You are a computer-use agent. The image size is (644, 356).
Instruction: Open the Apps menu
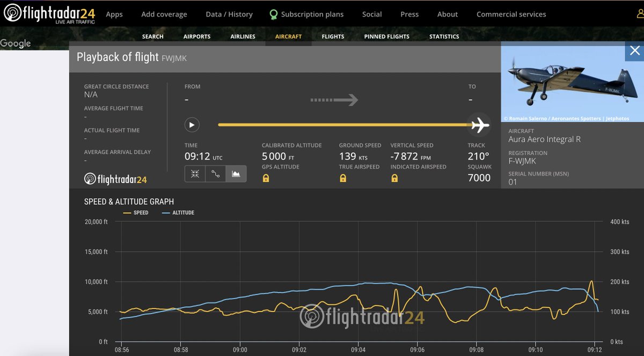point(114,14)
